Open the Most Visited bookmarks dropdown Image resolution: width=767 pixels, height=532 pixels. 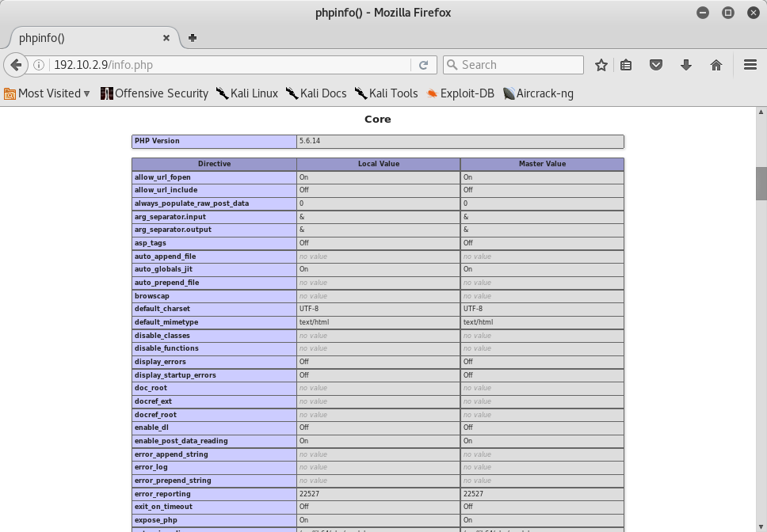(45, 93)
